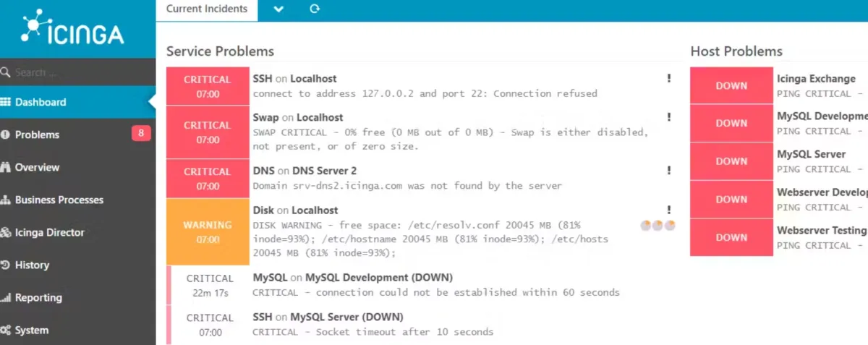Click the History rewind icon
Screen dimensions: 868x345
(5, 265)
